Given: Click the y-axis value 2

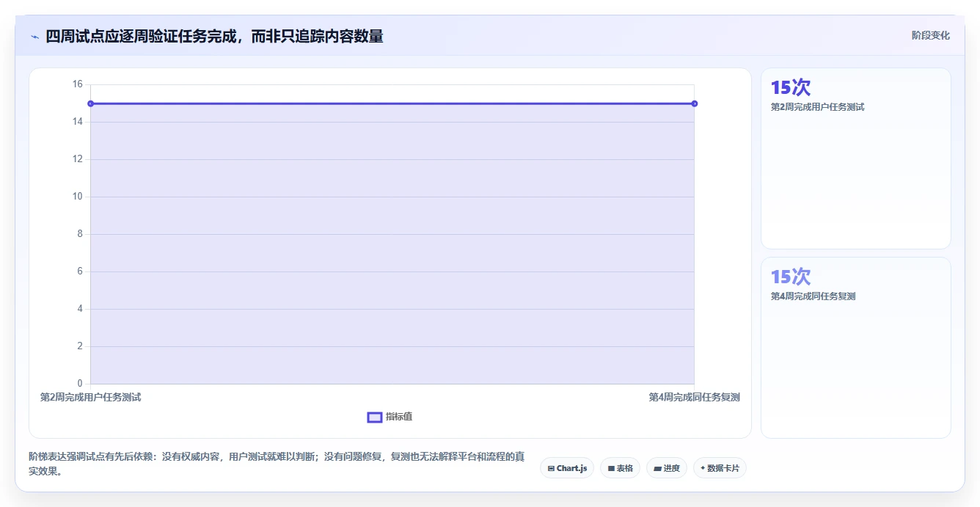Looking at the screenshot, I should (80, 346).
